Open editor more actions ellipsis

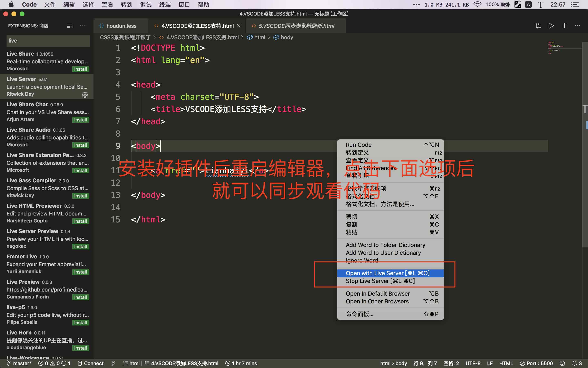click(577, 25)
